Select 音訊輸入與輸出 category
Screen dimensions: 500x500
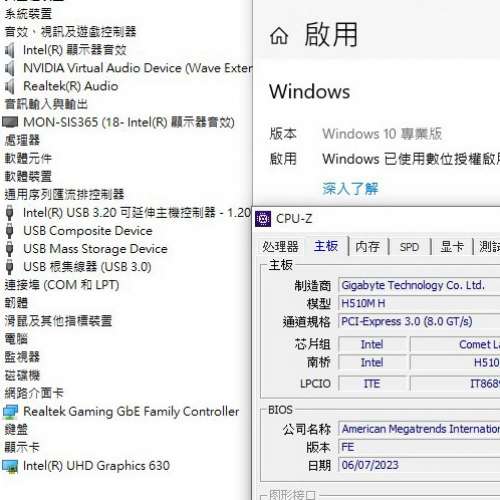(46, 104)
